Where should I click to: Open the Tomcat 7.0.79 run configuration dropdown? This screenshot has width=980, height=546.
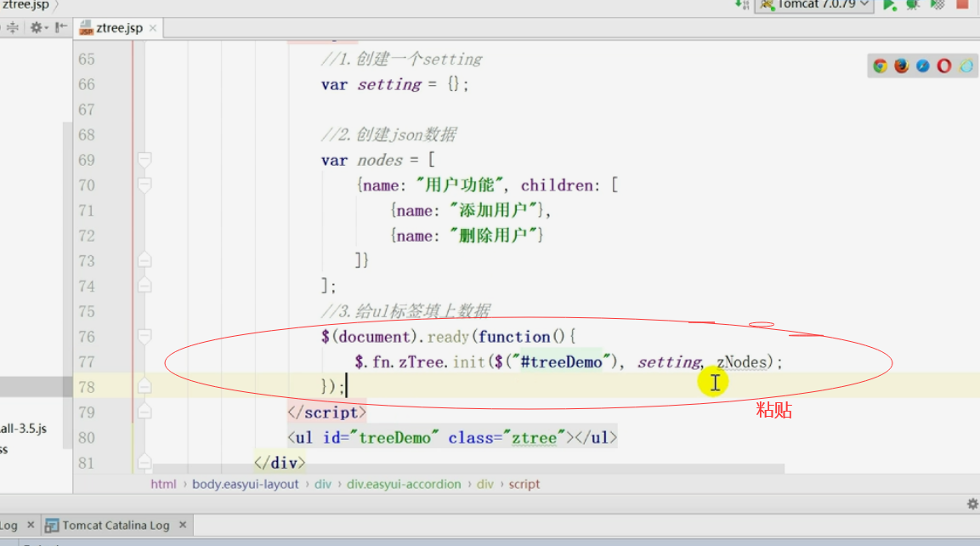[815, 5]
